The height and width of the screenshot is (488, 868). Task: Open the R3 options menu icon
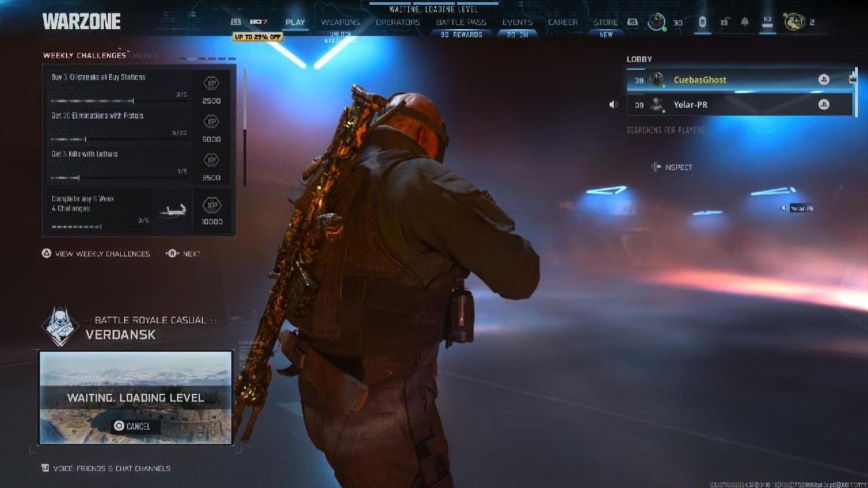pos(768,22)
